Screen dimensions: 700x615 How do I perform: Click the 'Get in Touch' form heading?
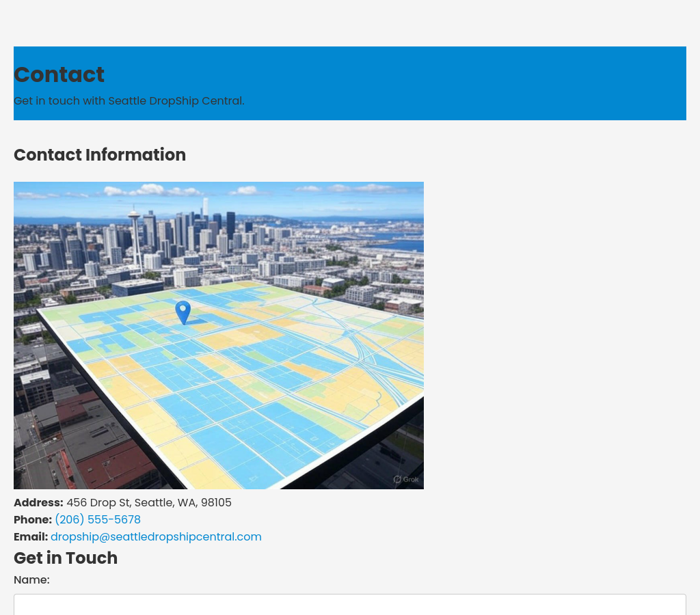pos(66,558)
